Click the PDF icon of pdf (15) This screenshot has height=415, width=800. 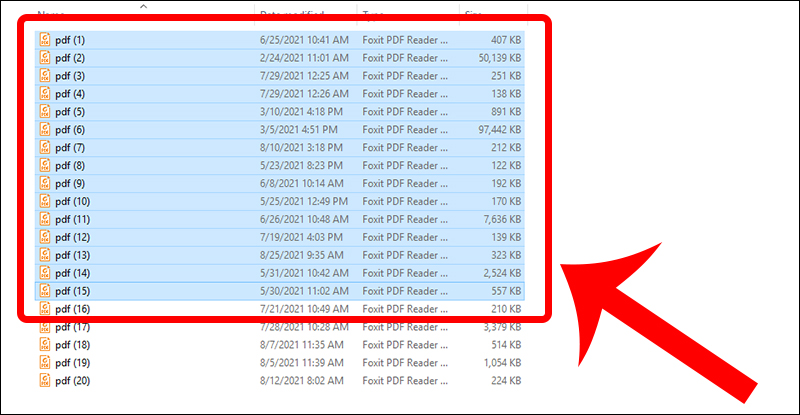pos(45,291)
